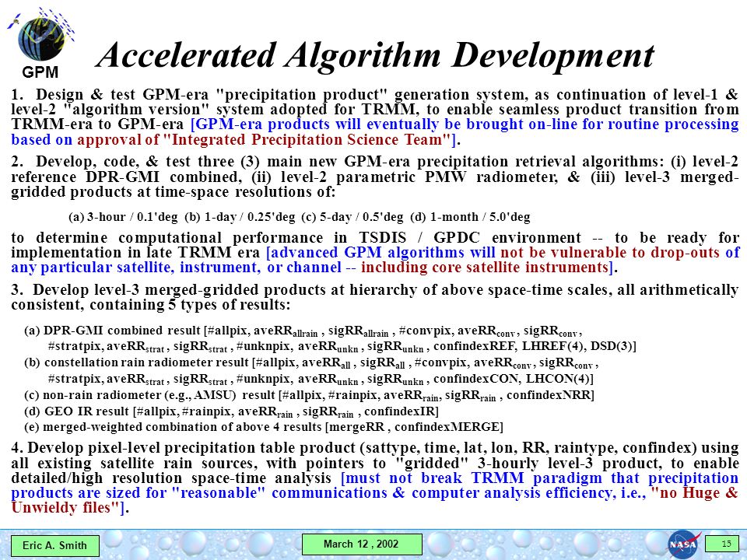Image resolution: width=747 pixels, height=560 pixels.
Task: Click '(a) 3-hour / 0.1'deg' resolution item
Action: click(124, 217)
